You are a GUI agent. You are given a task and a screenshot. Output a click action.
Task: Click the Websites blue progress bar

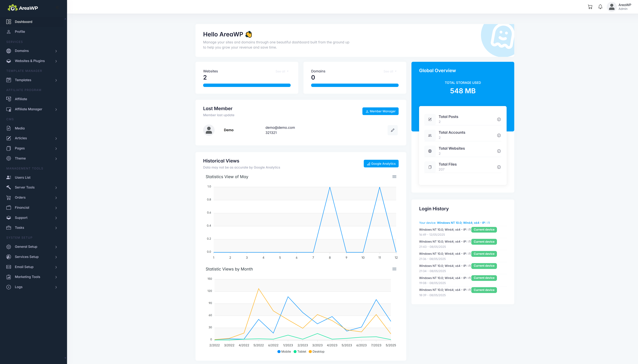(247, 85)
